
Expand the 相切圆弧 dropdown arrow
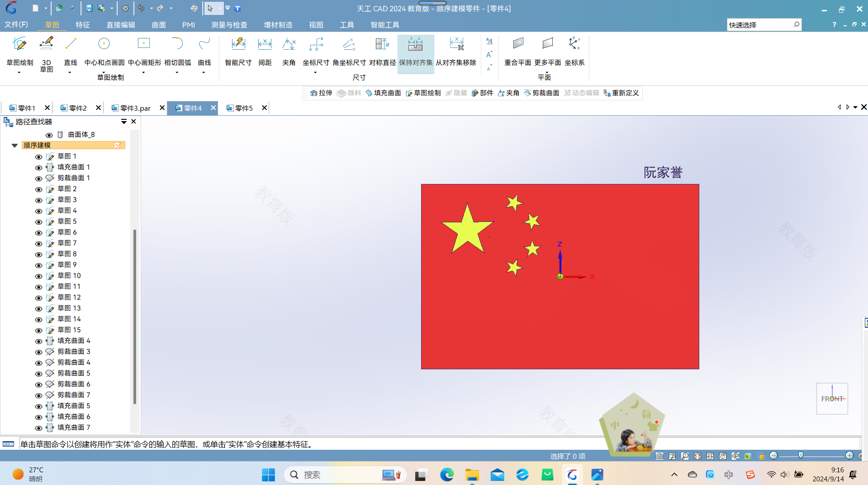177,72
